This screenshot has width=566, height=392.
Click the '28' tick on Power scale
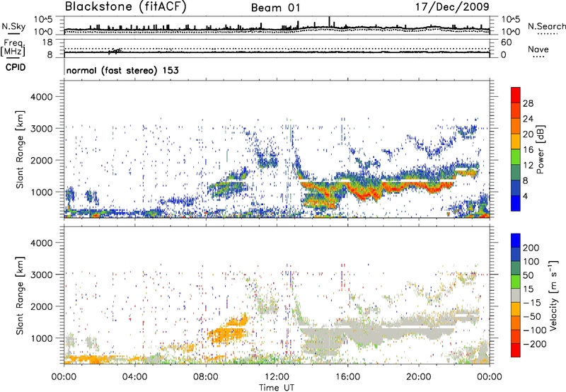(528, 103)
